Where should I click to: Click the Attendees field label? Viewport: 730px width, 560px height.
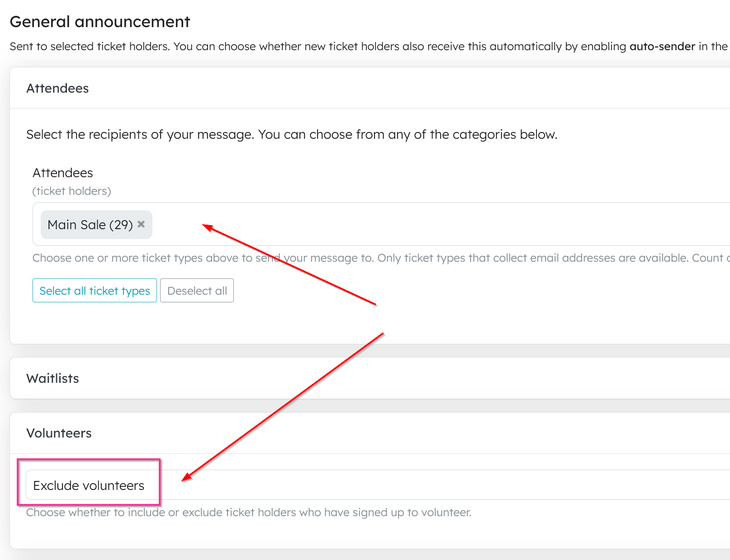tap(62, 173)
